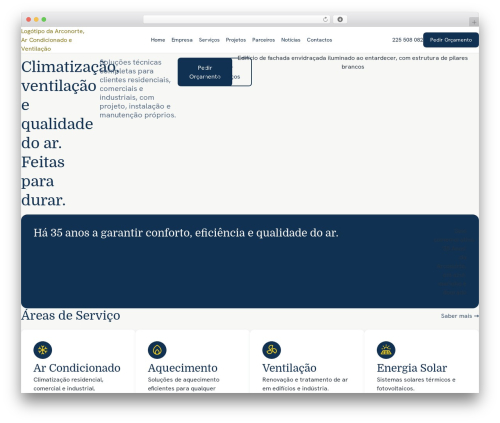Click the flame Aquecimento icon

coord(157,350)
